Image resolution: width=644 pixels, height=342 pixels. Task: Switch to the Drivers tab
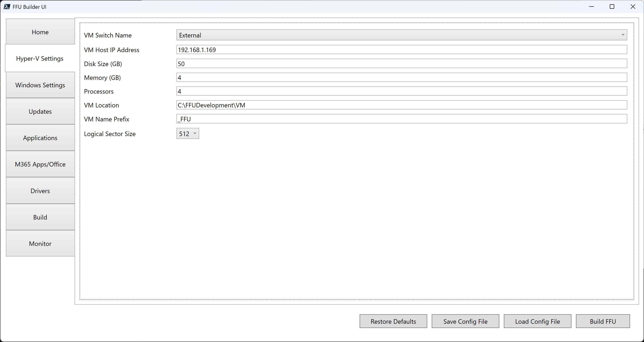(40, 191)
